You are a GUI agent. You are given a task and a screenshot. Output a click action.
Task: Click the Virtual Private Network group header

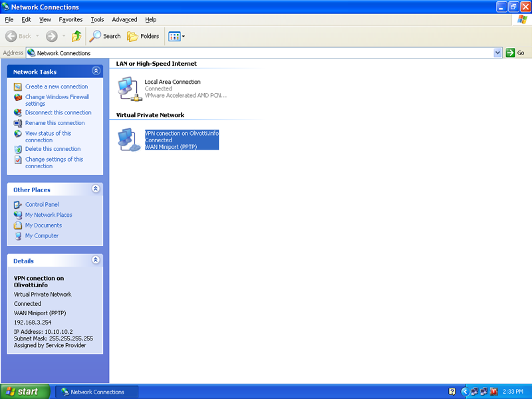point(150,115)
